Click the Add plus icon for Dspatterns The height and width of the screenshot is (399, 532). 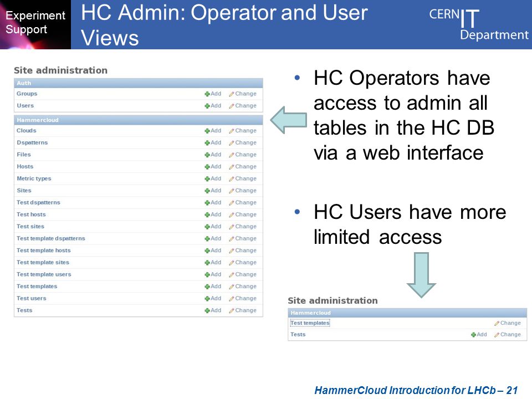[207, 143]
